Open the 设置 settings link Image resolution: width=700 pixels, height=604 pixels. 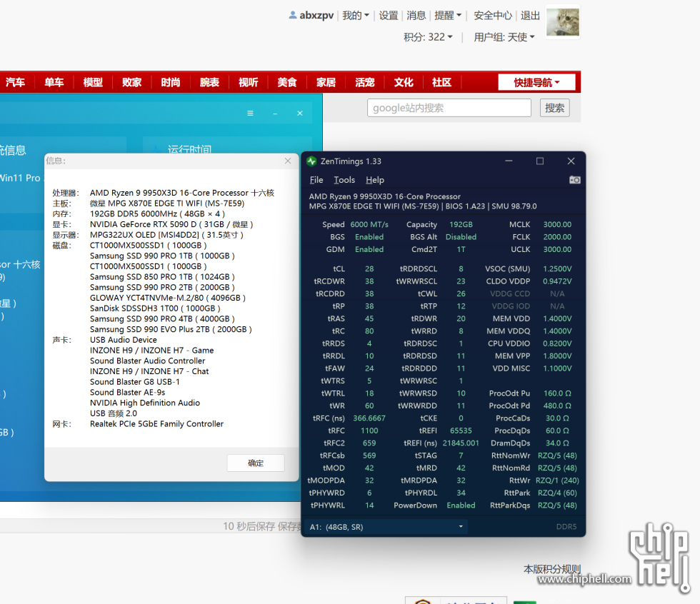389,16
